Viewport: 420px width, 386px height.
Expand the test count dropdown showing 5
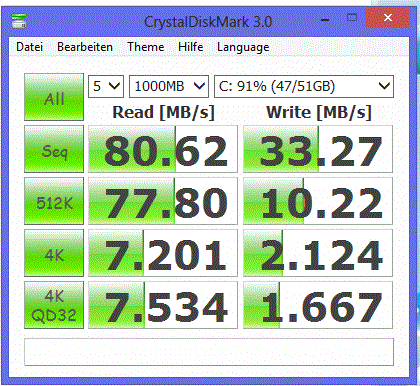[106, 87]
